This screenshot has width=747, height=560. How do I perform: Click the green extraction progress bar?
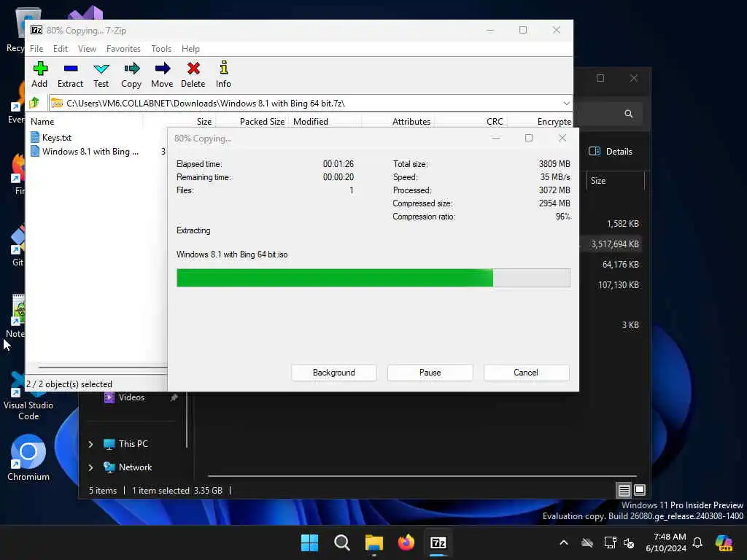373,278
